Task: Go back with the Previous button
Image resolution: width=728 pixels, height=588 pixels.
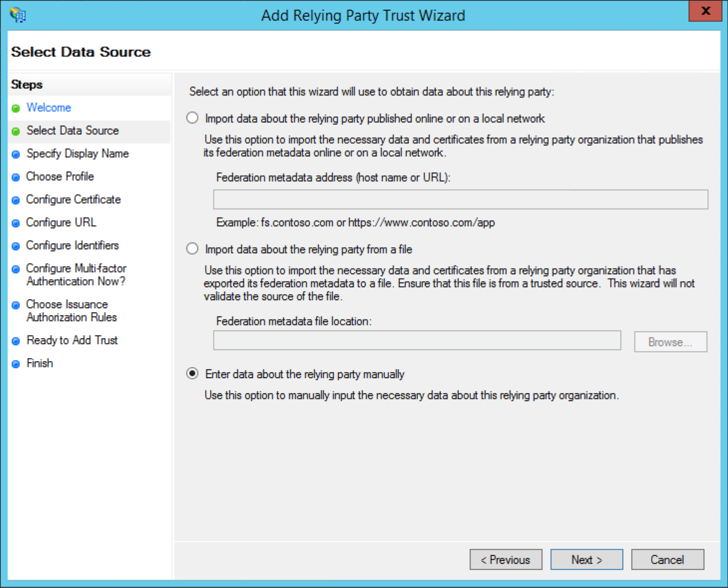Action: coord(506,560)
